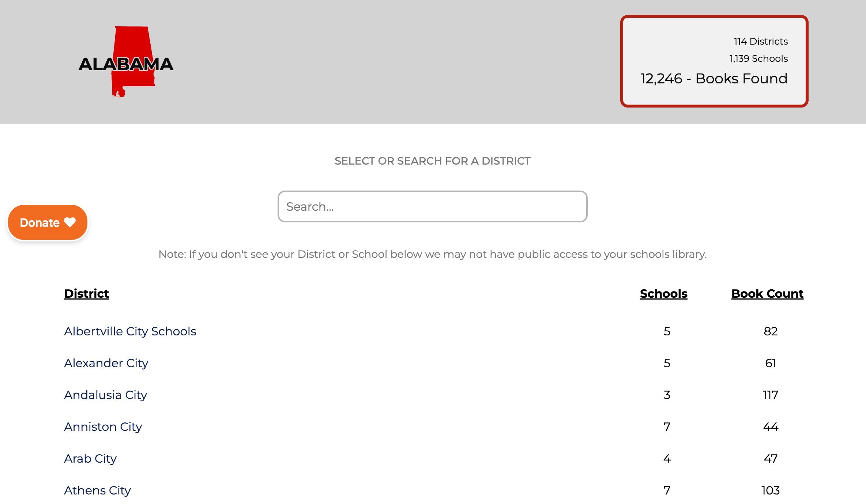This screenshot has width=866, height=504.
Task: Open the Anniston City district
Action: [x=103, y=427]
